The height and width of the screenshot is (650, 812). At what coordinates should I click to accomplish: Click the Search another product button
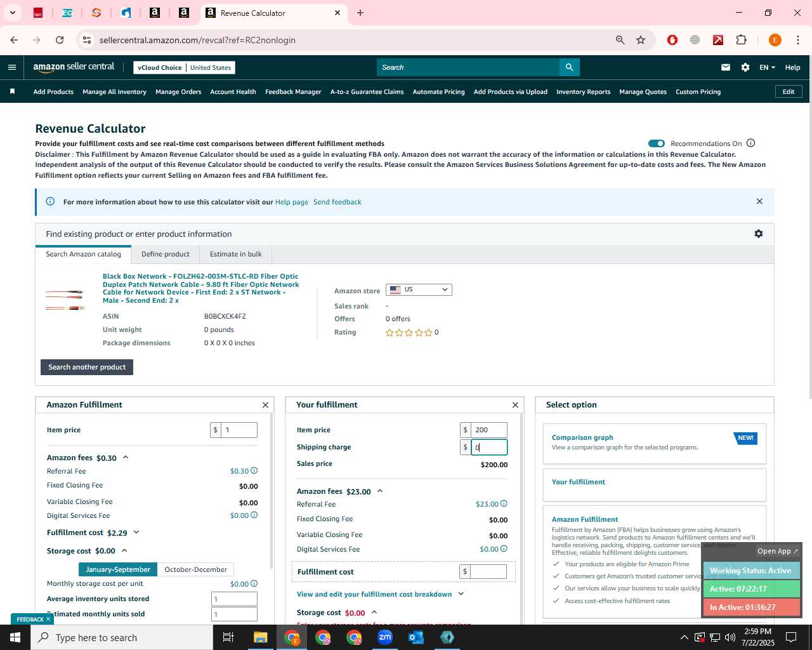(87, 367)
